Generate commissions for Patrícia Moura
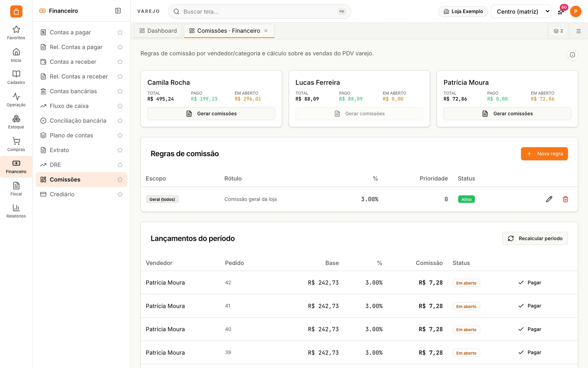Viewport: 588px width, 368px height. point(507,113)
